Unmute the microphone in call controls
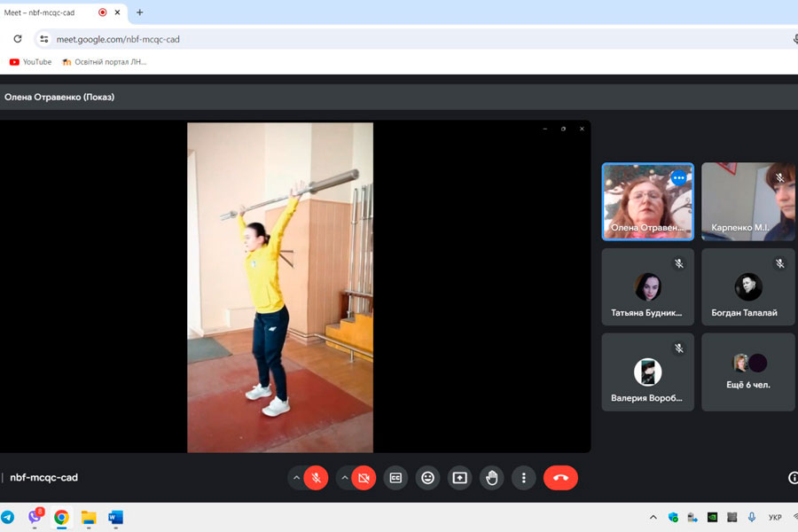The width and height of the screenshot is (798, 532). click(x=316, y=478)
